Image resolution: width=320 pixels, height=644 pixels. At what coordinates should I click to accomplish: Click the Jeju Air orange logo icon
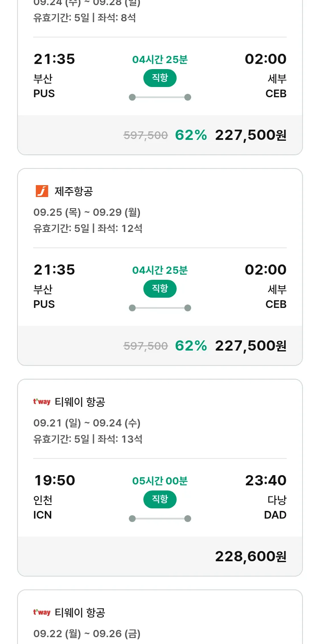pyautogui.click(x=42, y=191)
